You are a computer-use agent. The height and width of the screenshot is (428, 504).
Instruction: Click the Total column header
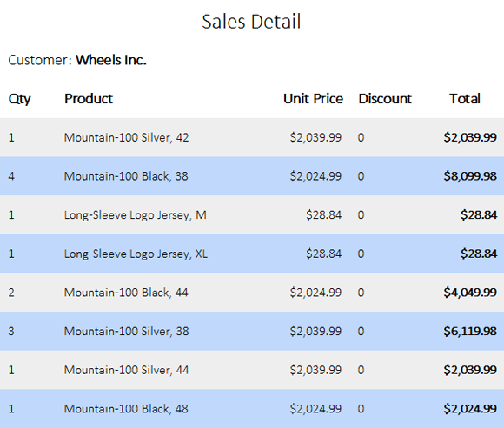coord(465,99)
